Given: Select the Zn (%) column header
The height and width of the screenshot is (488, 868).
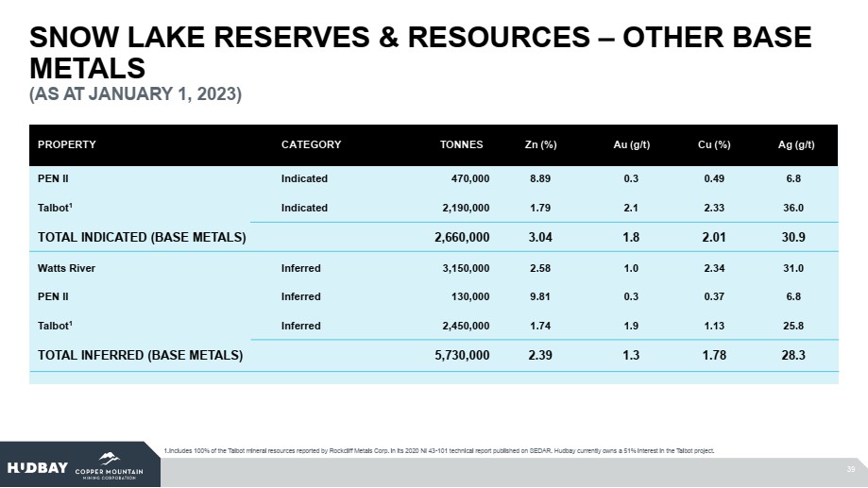Looking at the screenshot, I should 540,144.
